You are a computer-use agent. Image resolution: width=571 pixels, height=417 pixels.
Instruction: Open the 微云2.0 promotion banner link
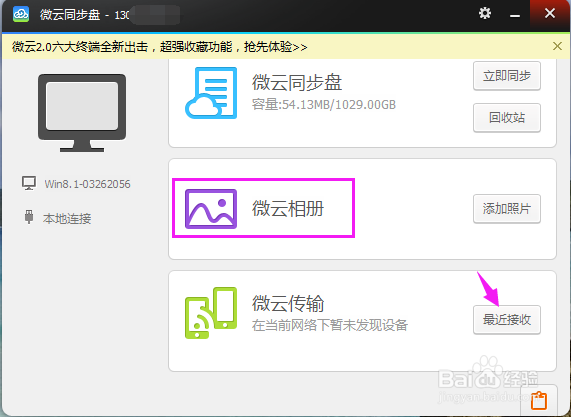pyautogui.click(x=160, y=47)
